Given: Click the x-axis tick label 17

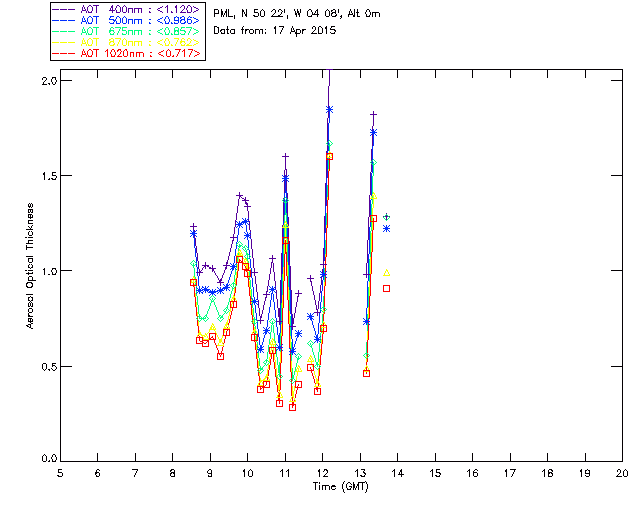Looking at the screenshot, I should (x=510, y=473).
